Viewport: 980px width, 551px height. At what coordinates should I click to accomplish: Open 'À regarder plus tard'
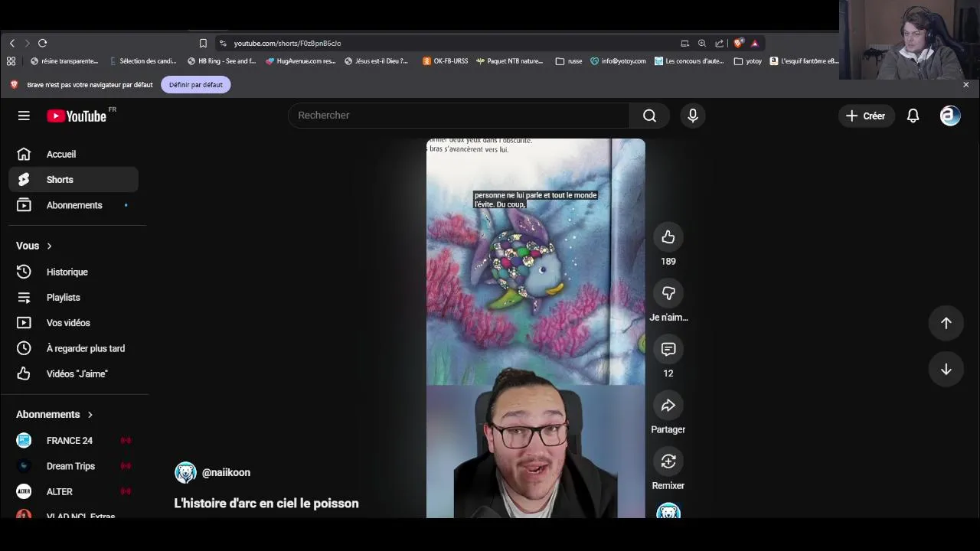pyautogui.click(x=73, y=348)
